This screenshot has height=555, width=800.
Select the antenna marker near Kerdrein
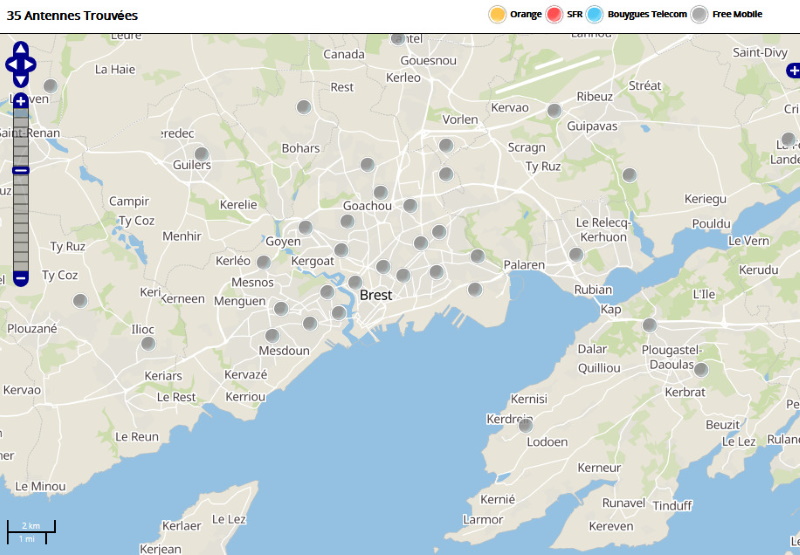click(x=526, y=425)
